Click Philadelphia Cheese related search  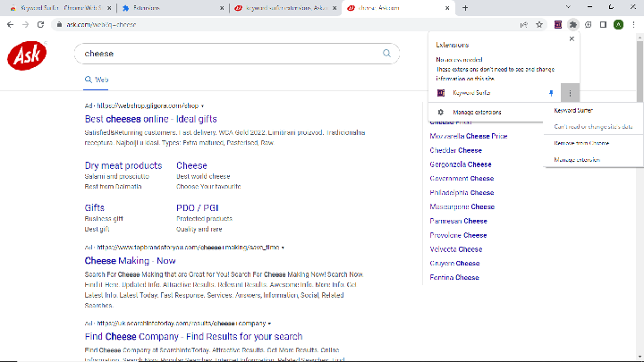[x=462, y=193]
